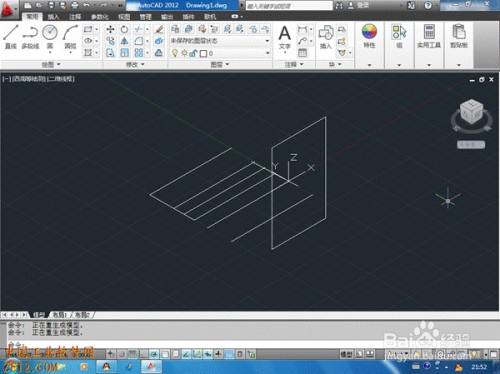This screenshot has height=374, width=500.
Task: Switch to the Layout1 (布局1) tab
Action: coord(60,315)
